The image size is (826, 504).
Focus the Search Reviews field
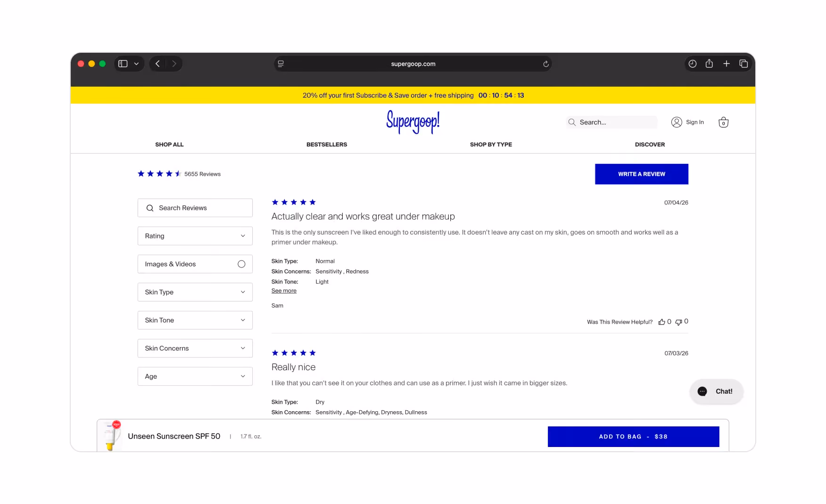click(x=195, y=208)
